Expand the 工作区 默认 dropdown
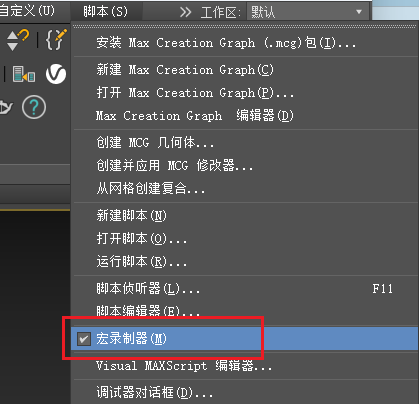 (308, 12)
